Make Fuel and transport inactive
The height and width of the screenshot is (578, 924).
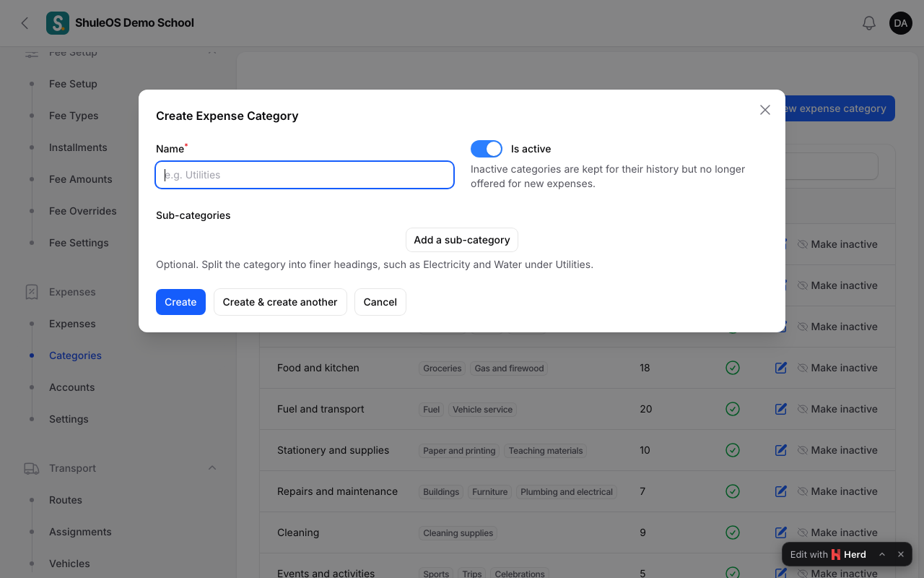[x=837, y=409]
